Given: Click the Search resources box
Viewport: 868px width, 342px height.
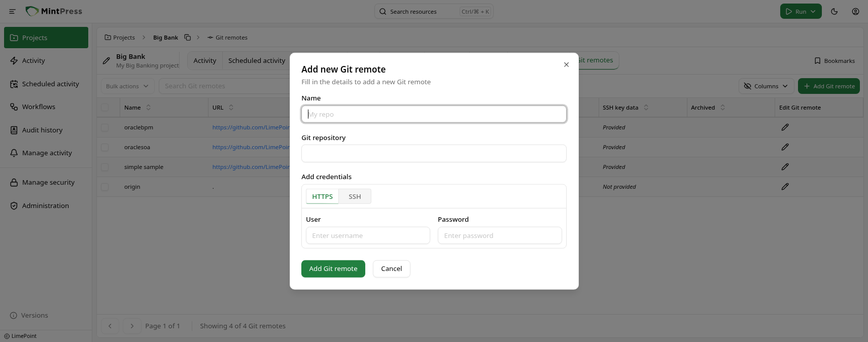Looking at the screenshot, I should (x=434, y=11).
